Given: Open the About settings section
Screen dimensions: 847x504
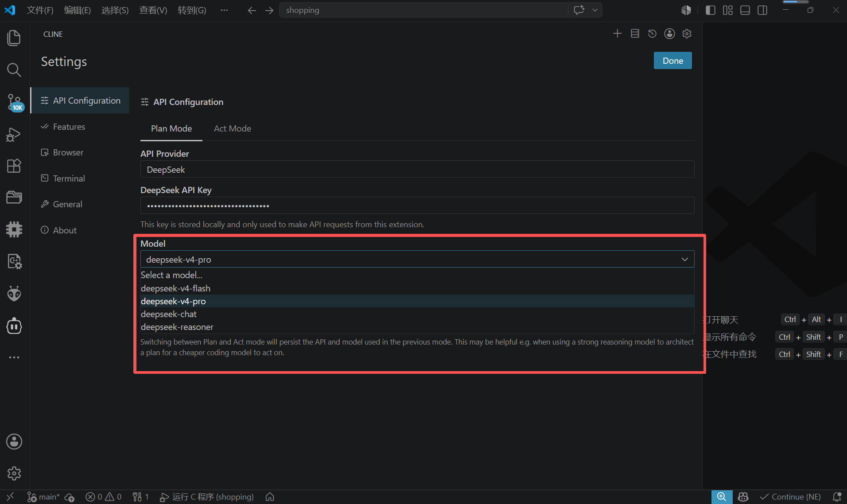Looking at the screenshot, I should pos(80,230).
